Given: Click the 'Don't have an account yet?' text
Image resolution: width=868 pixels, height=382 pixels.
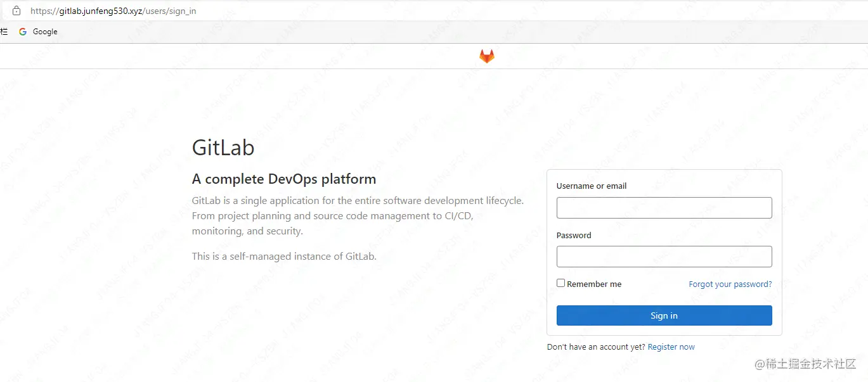Looking at the screenshot, I should (596, 347).
